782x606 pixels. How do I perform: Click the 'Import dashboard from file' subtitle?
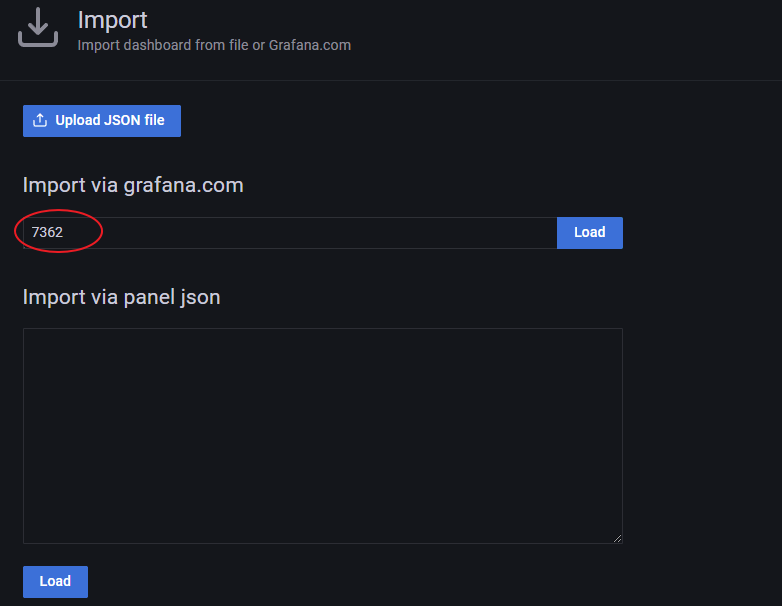click(x=160, y=45)
